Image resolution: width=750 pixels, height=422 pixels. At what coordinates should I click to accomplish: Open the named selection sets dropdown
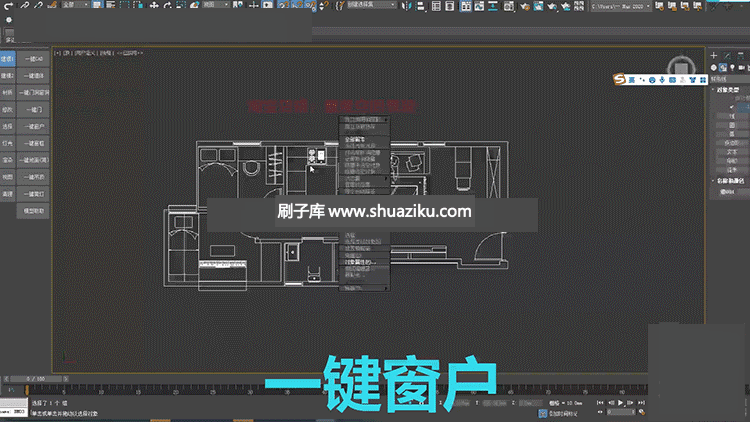click(372, 5)
